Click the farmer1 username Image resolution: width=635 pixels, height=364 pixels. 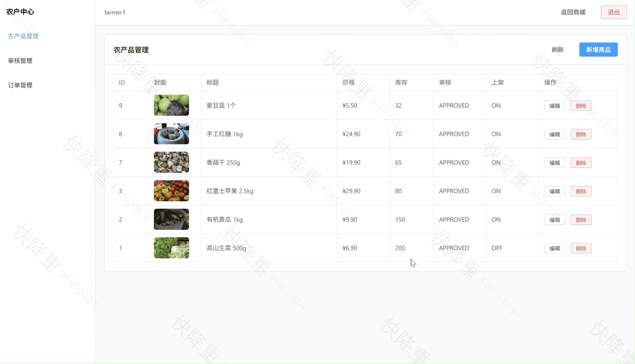[x=115, y=12]
